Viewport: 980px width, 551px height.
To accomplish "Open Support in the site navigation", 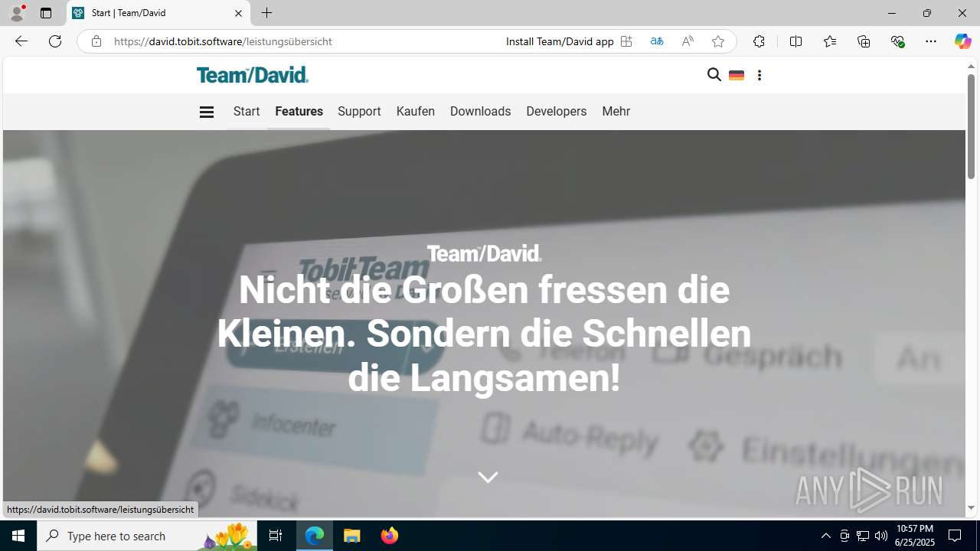I will click(x=359, y=112).
